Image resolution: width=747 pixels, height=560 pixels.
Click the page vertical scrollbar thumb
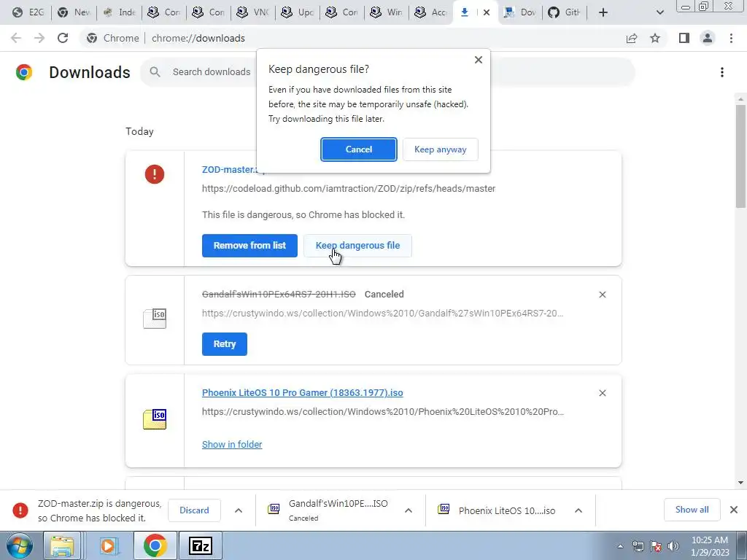click(740, 156)
